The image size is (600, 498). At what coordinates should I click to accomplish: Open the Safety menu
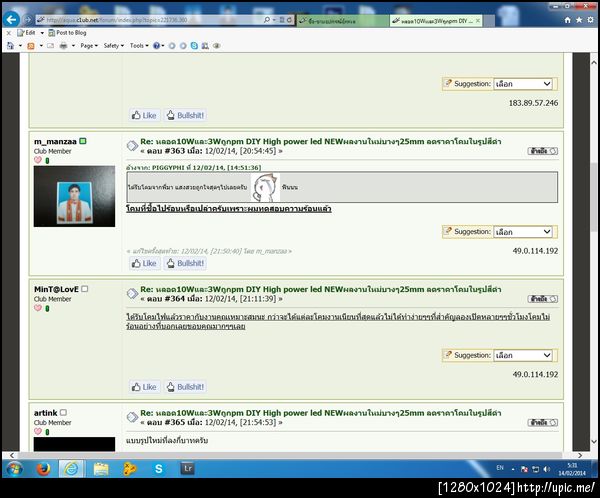(114, 46)
